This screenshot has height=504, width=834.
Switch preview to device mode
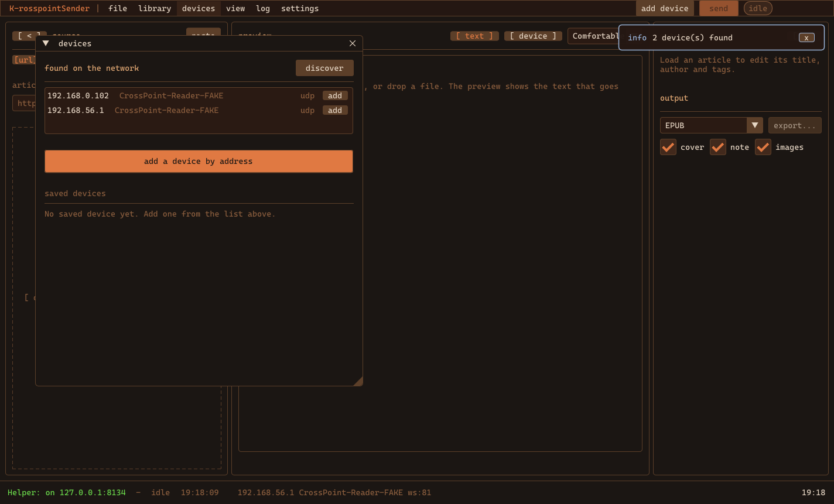533,36
